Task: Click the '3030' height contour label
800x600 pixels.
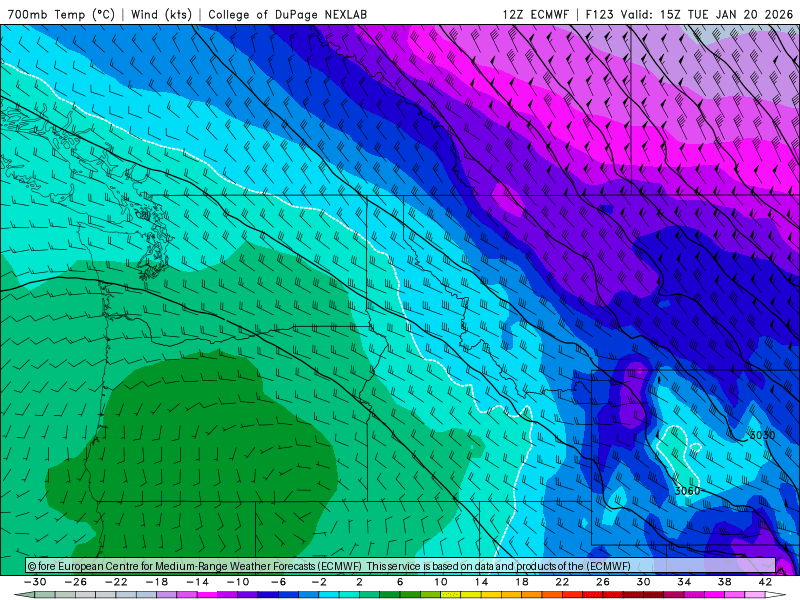Action: pyautogui.click(x=762, y=435)
